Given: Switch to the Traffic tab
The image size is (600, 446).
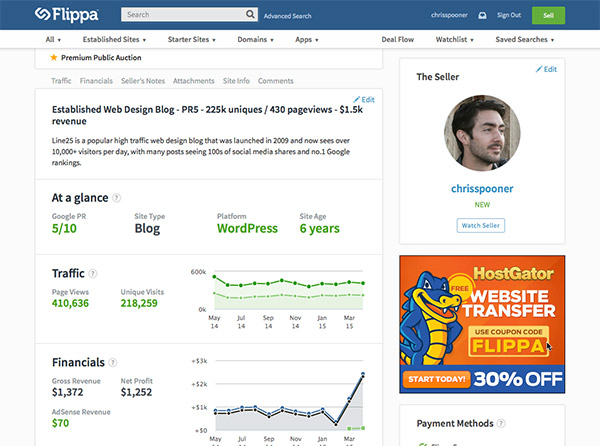Looking at the screenshot, I should pyautogui.click(x=61, y=81).
